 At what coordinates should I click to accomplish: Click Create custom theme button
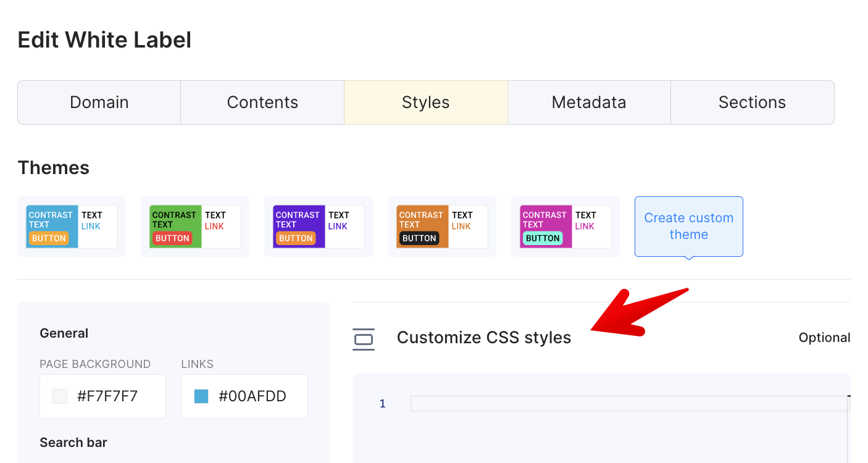coord(689,227)
